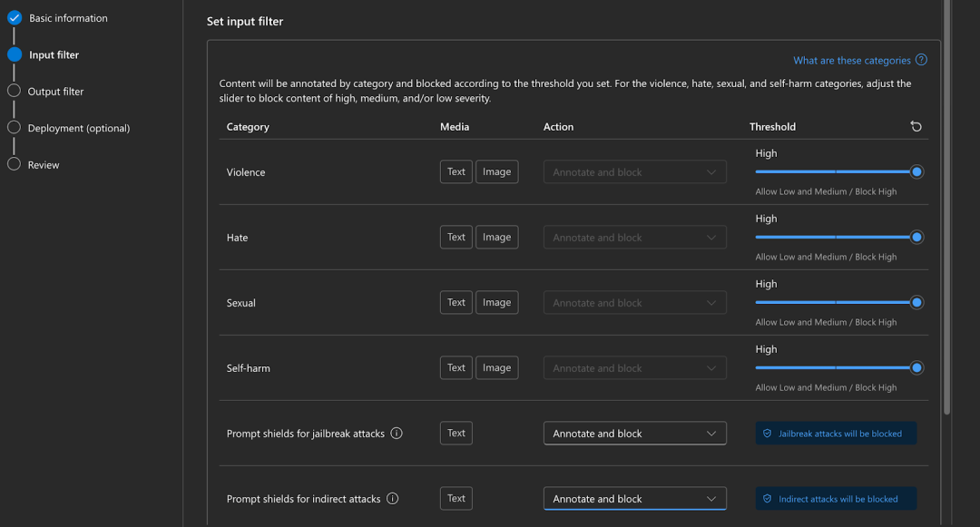
Task: Click info icon next to indirect attacks
Action: (x=393, y=499)
